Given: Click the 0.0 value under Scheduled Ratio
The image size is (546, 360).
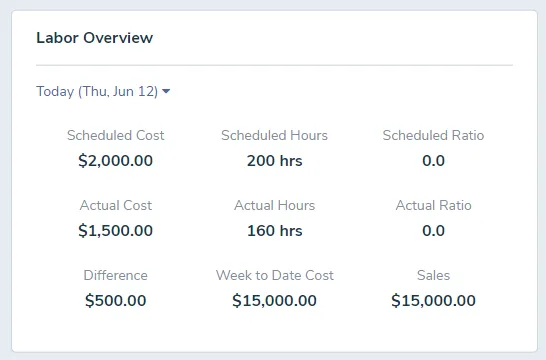Looking at the screenshot, I should point(434,161).
